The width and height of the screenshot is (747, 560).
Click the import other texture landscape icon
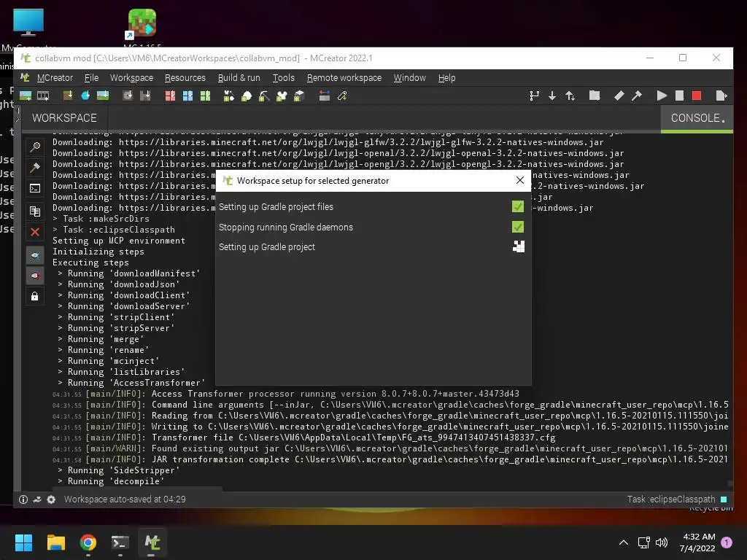pos(103,96)
